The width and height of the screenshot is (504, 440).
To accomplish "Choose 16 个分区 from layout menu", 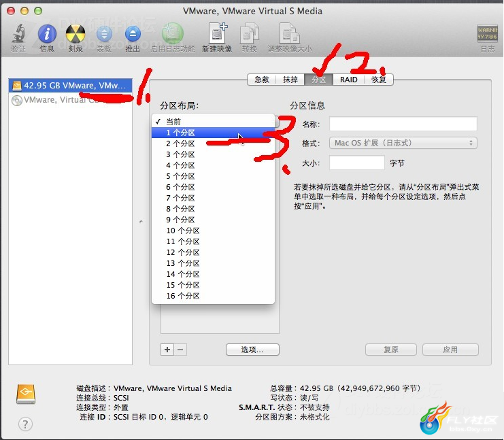I will (213, 296).
